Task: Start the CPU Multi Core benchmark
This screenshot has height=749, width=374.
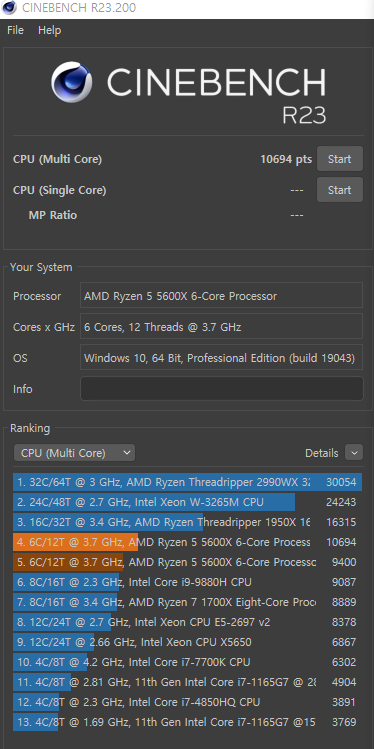Action: pyautogui.click(x=340, y=159)
